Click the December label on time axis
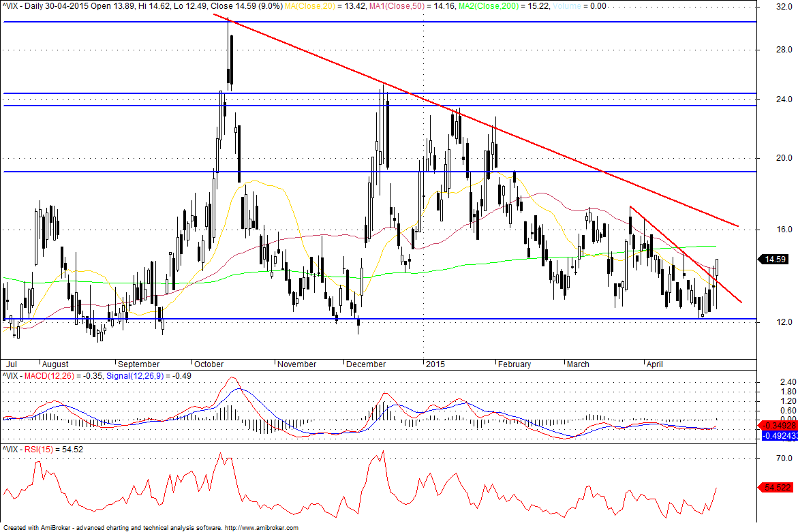The width and height of the screenshot is (798, 532). tap(366, 364)
